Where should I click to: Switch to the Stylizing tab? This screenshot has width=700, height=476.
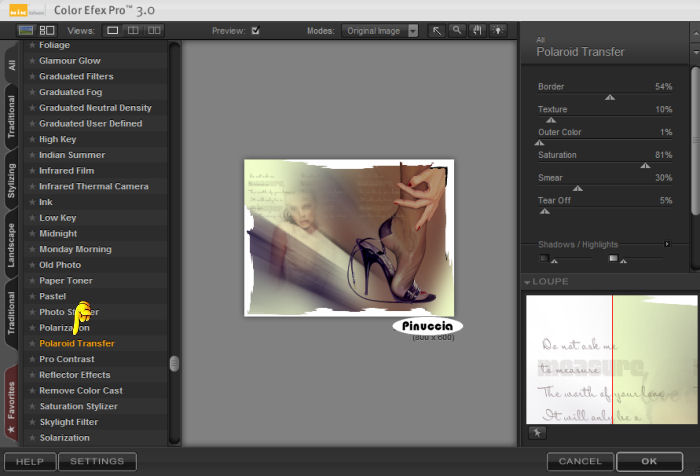[11, 179]
